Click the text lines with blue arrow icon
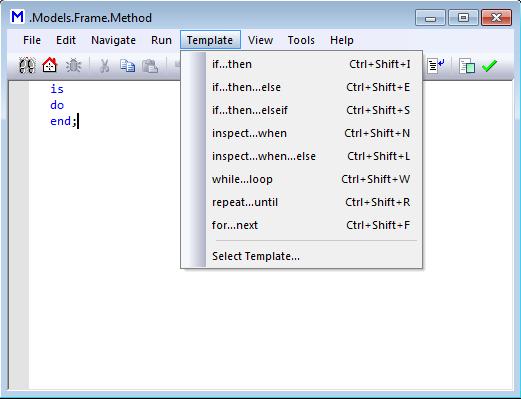 436,66
